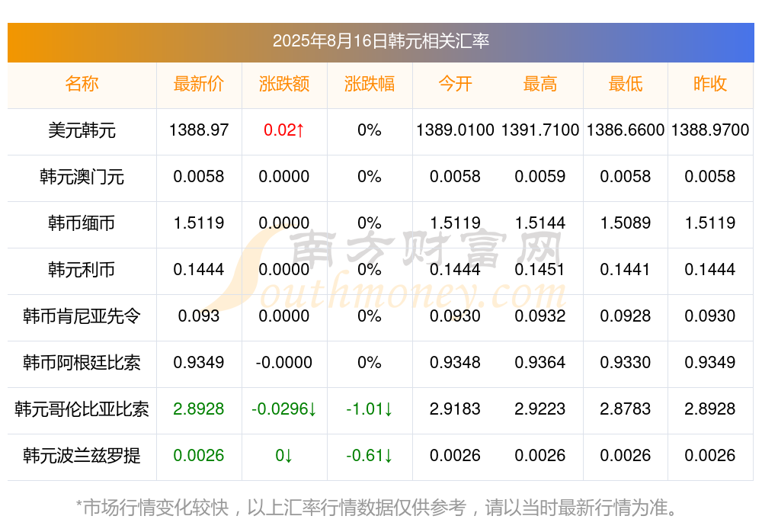
Task: Select high value 0.9364
Action: pos(540,363)
